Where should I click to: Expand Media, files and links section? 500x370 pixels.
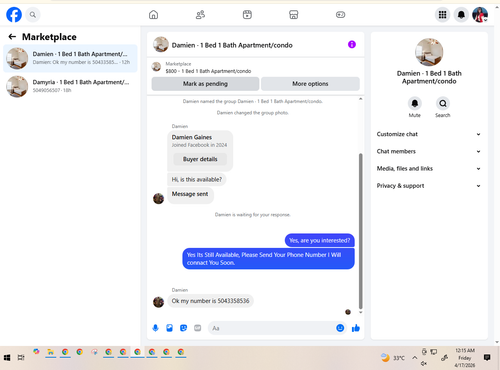click(x=429, y=168)
